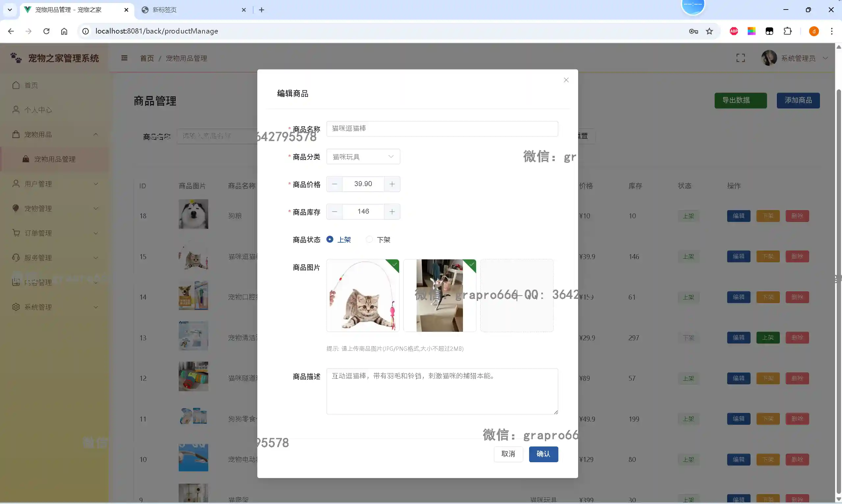Click the first uploaded cat product thumbnail
This screenshot has height=504, width=842.
pyautogui.click(x=363, y=296)
